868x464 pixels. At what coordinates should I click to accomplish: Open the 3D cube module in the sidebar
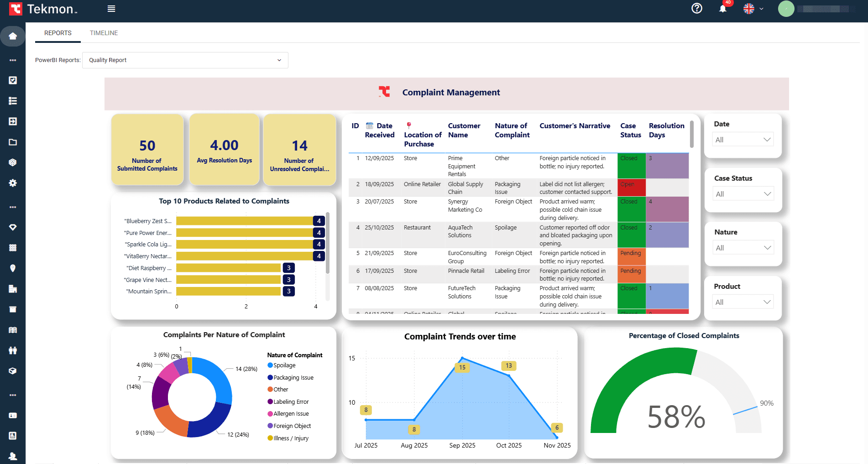tap(13, 162)
